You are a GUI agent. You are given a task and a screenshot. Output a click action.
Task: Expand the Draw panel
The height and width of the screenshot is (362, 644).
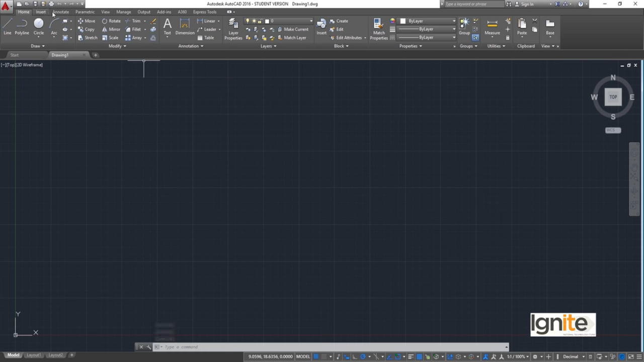[38, 46]
